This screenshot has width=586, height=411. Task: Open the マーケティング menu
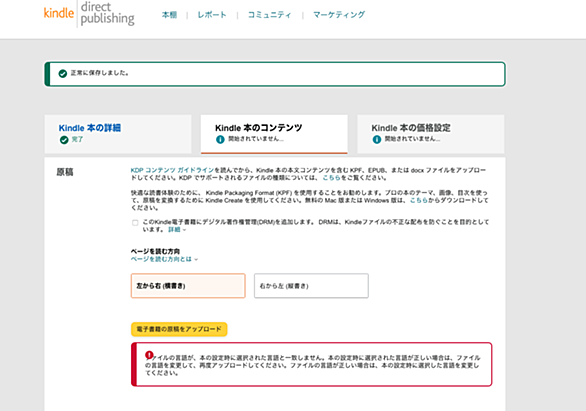coord(339,15)
